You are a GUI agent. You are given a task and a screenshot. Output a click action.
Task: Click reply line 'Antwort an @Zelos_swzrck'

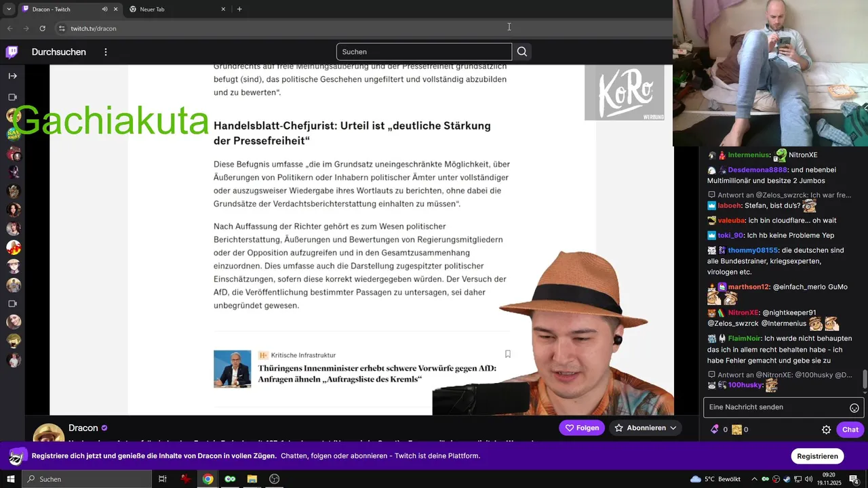click(x=780, y=195)
